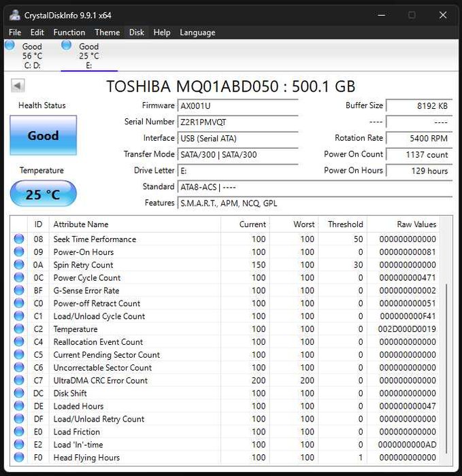This screenshot has height=476, width=462.
Task: Click the Drive Letter field E:
Action: [238, 171]
